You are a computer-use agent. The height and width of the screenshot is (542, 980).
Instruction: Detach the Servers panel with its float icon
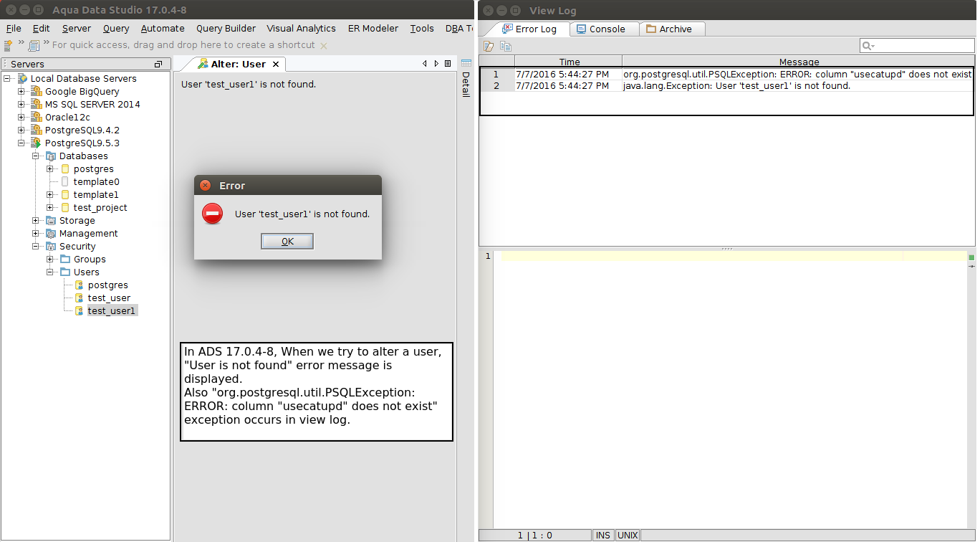(158, 64)
